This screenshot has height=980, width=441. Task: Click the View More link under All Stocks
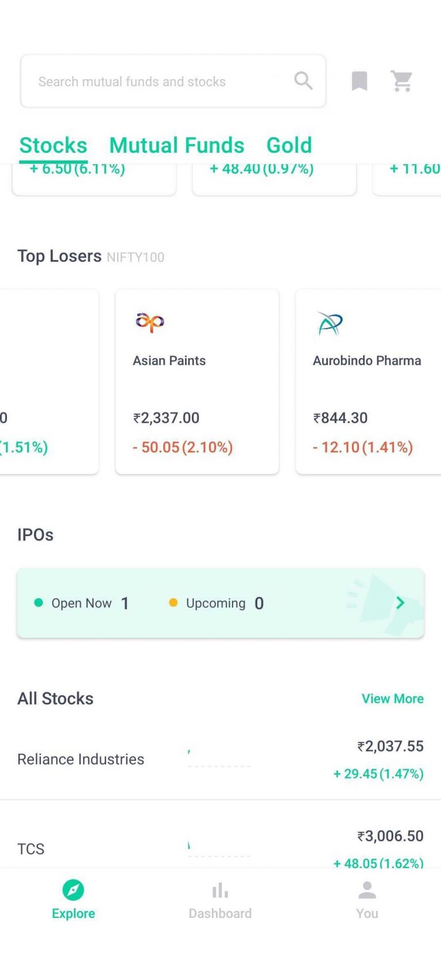click(x=393, y=699)
